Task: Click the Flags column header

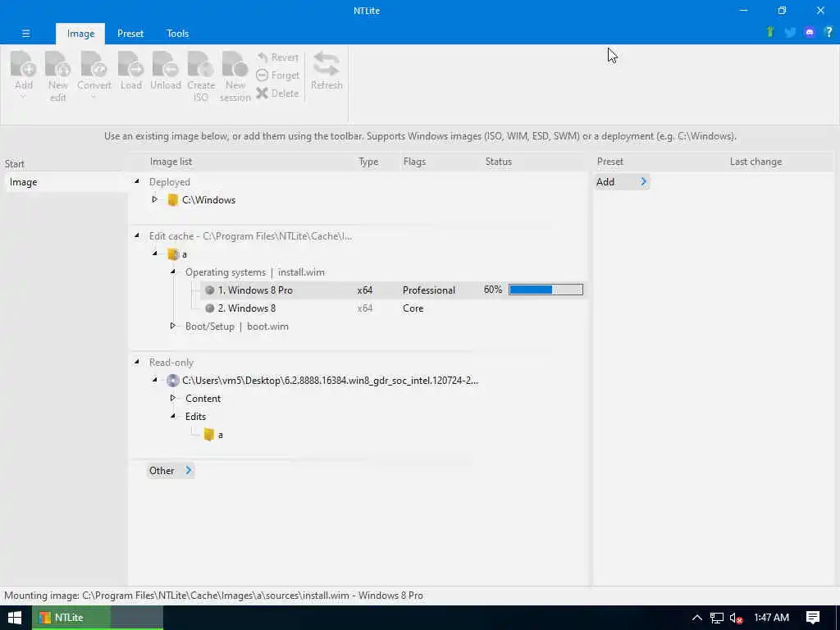Action: point(414,162)
